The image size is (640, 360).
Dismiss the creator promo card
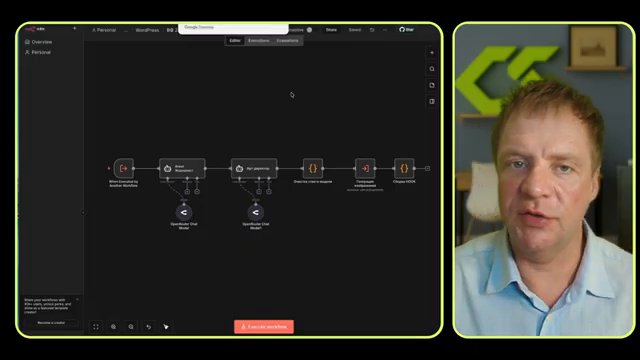tap(77, 300)
